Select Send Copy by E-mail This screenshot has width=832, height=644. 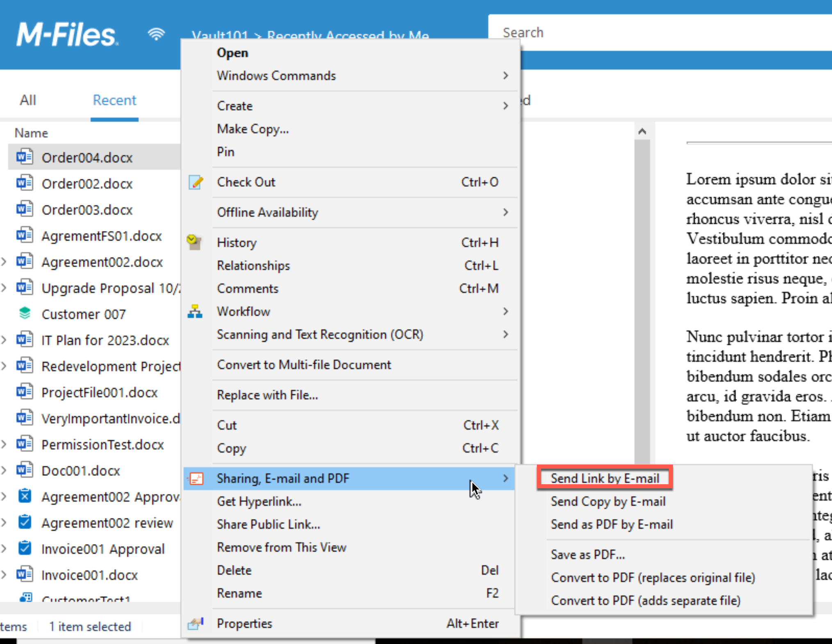coord(664,501)
